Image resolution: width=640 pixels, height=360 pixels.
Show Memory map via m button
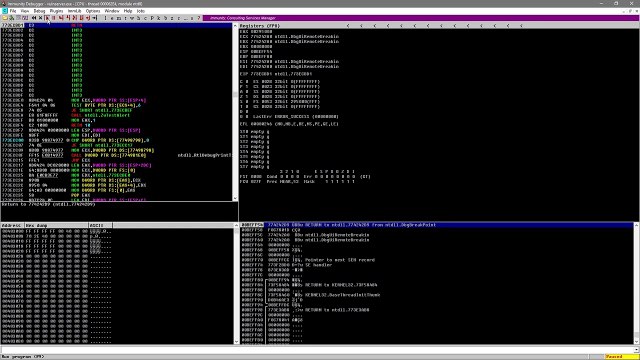pyautogui.click(x=119, y=18)
